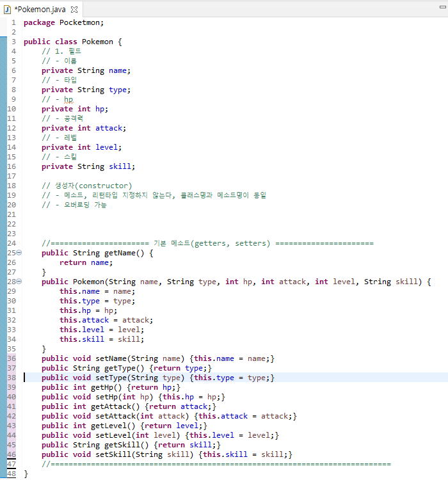Close the Pokemon.java tab
The width and height of the screenshot is (448, 480).
(x=74, y=10)
